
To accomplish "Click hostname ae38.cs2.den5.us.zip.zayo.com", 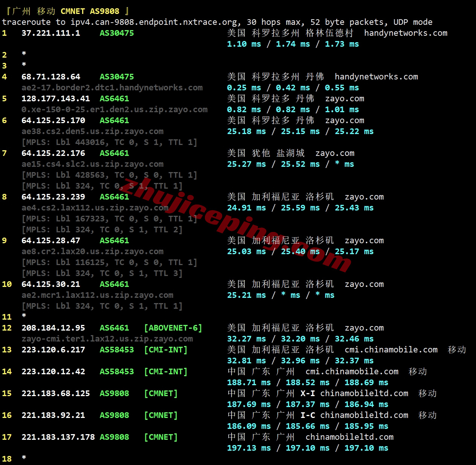I will (92, 131).
